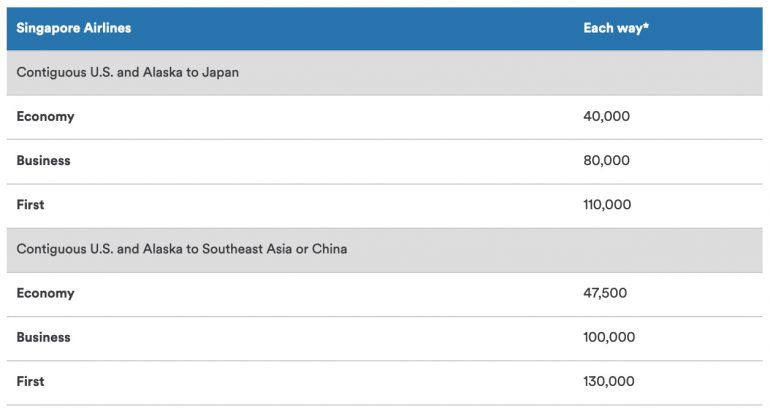Select the 40,000 miles value
Screen dimensions: 770x416
(x=606, y=116)
